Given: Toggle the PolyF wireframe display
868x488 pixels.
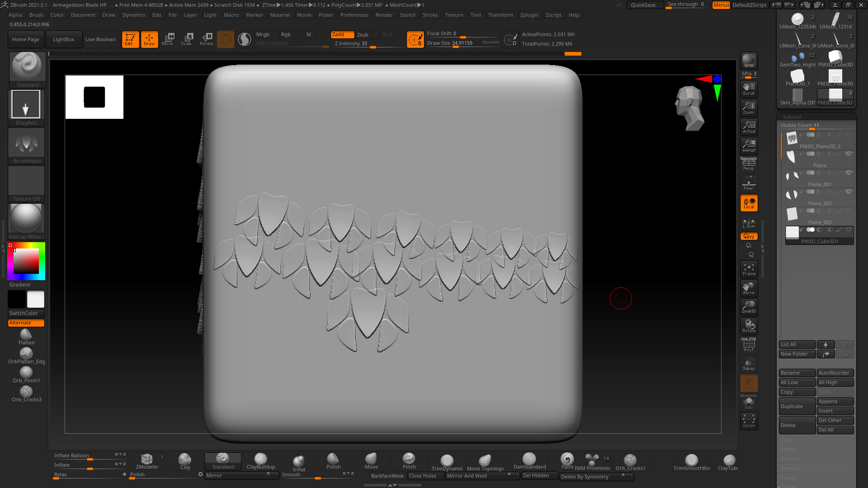Looking at the screenshot, I should pos(749,346).
